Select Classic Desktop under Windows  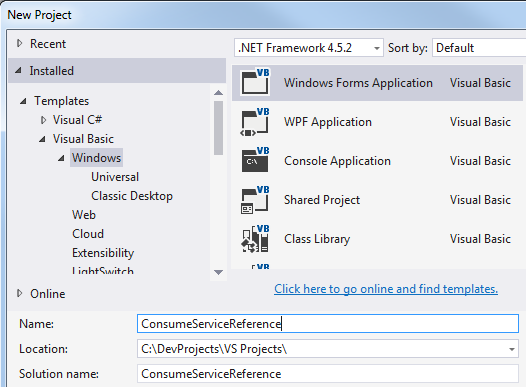click(x=132, y=196)
